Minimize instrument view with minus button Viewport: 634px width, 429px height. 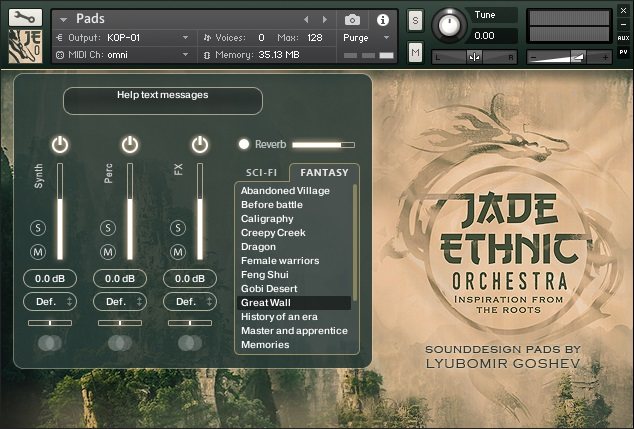[x=623, y=24]
